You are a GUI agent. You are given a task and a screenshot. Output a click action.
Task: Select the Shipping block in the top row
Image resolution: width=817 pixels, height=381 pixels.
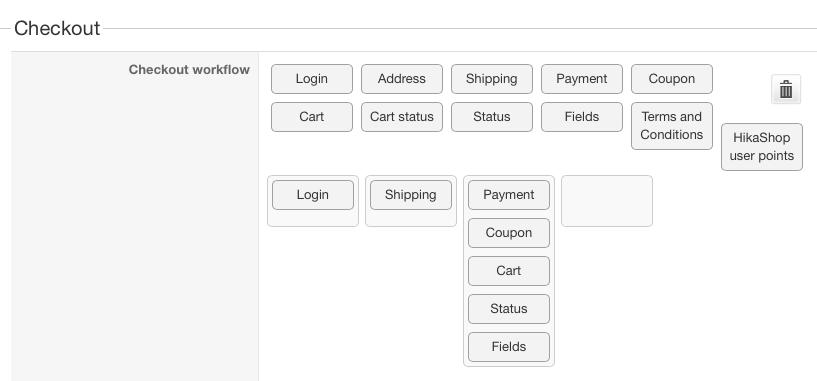(x=492, y=79)
